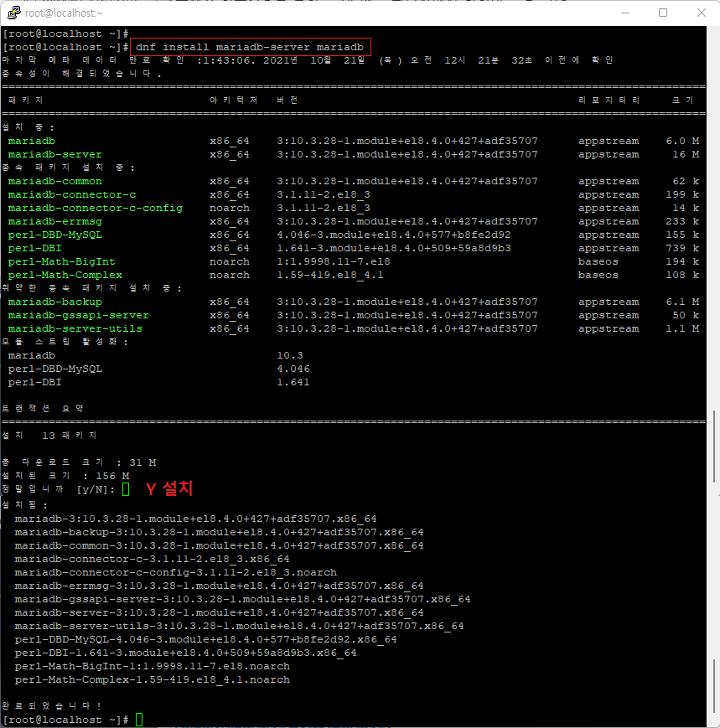Minimize the root@localhost terminal window
This screenshot has width=720, height=728.
click(625, 13)
